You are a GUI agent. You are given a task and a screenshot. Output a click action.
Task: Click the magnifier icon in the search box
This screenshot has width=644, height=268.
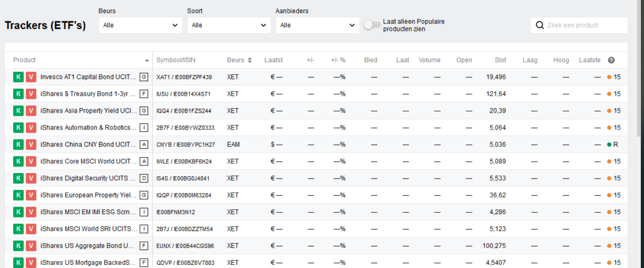(540, 25)
